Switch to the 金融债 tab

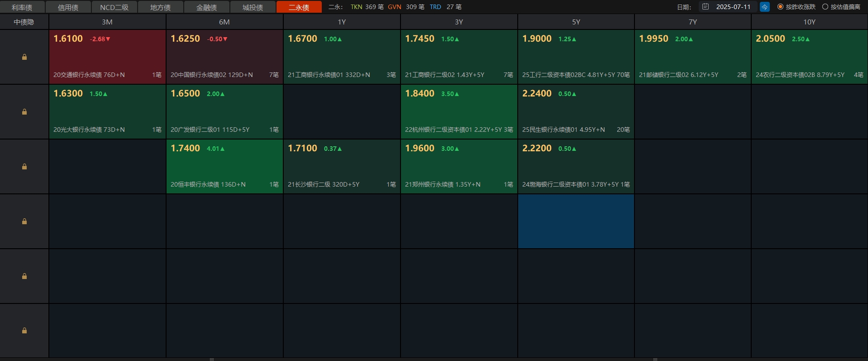click(207, 7)
